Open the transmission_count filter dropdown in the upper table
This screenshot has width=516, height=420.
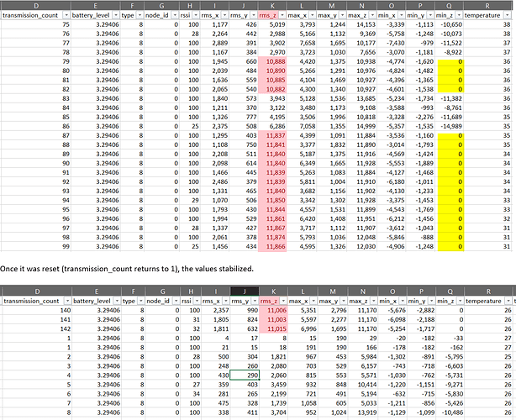(66, 15)
